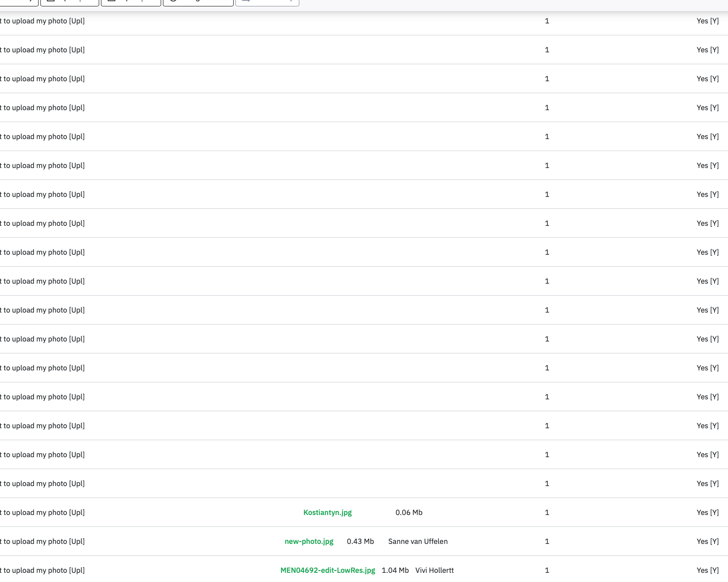Screen dimensions: 728x582
Task: Click the 0.43 Mb file size
Action: (360, 541)
